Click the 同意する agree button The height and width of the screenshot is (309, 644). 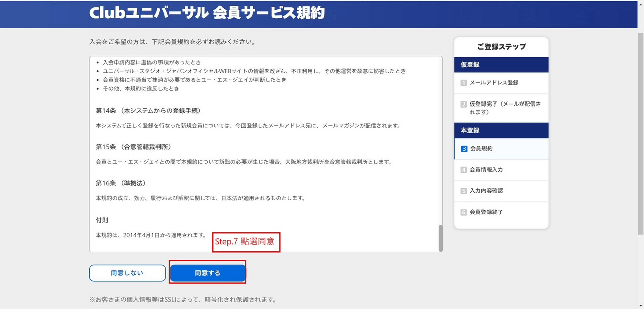point(207,273)
